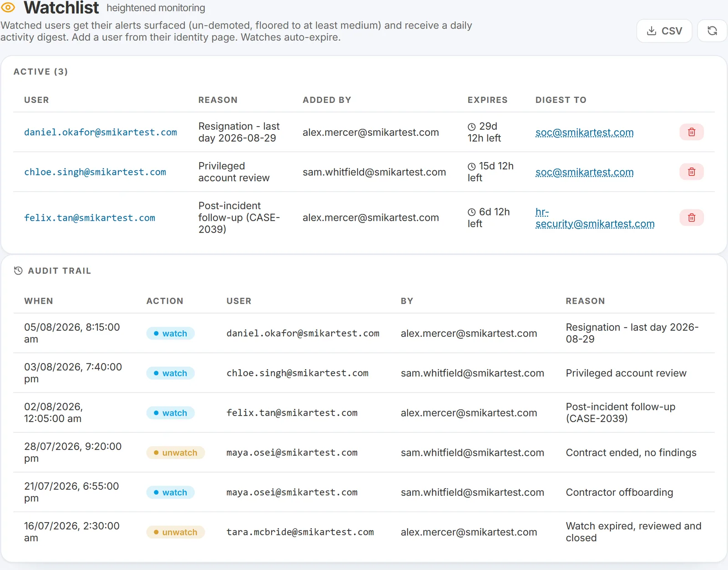Click the clock icon beside 6d 12h left
The width and height of the screenshot is (728, 570).
click(x=472, y=212)
